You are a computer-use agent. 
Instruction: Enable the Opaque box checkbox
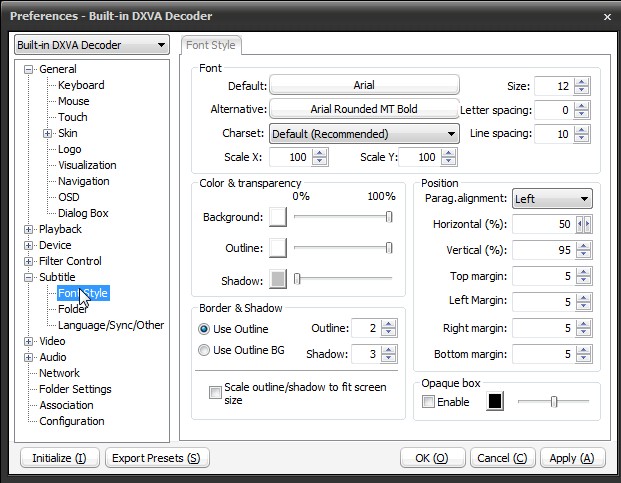(x=428, y=402)
